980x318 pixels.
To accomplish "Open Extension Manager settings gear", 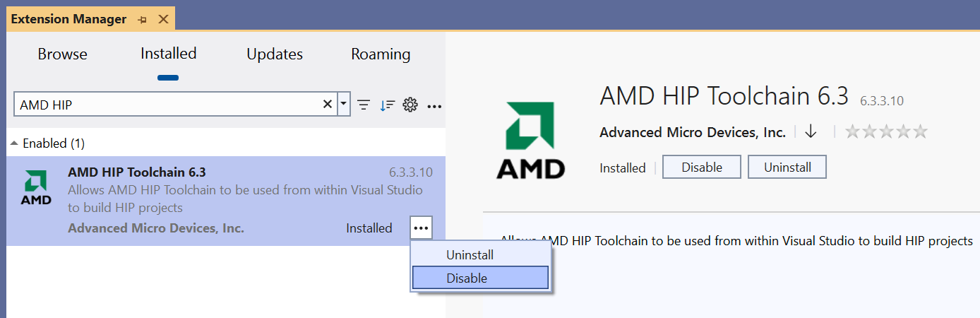I will 410,105.
